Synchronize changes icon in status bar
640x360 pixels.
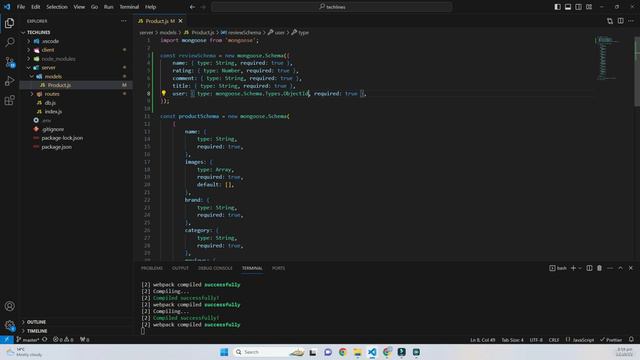coord(44,340)
